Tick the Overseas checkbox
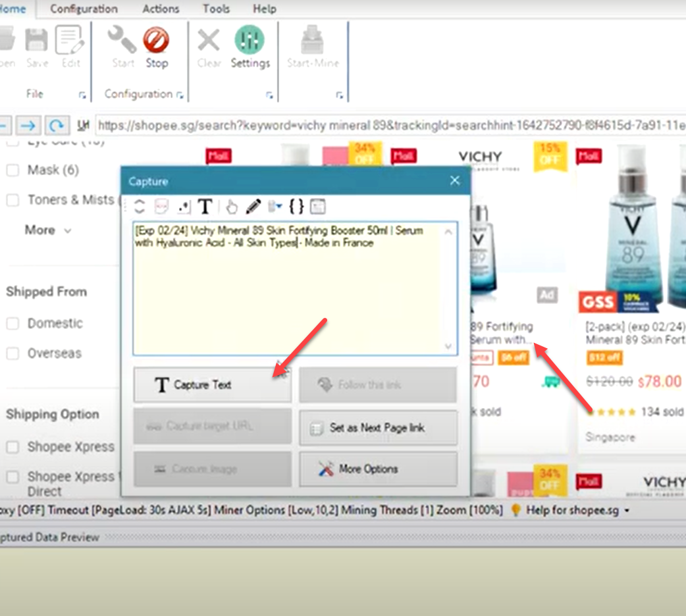 click(13, 354)
